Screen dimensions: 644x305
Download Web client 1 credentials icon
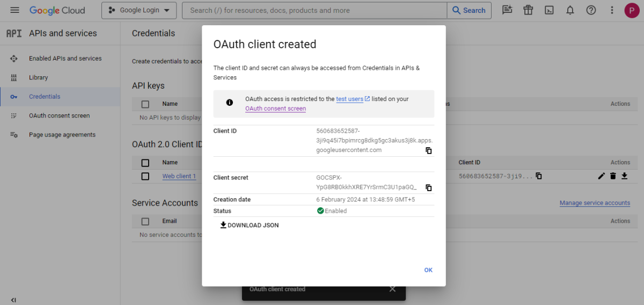(624, 176)
